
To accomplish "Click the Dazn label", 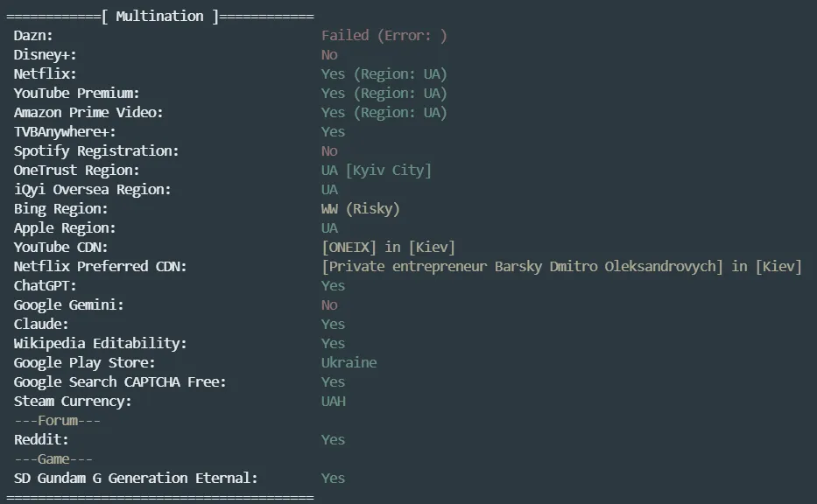I will click(x=33, y=36).
